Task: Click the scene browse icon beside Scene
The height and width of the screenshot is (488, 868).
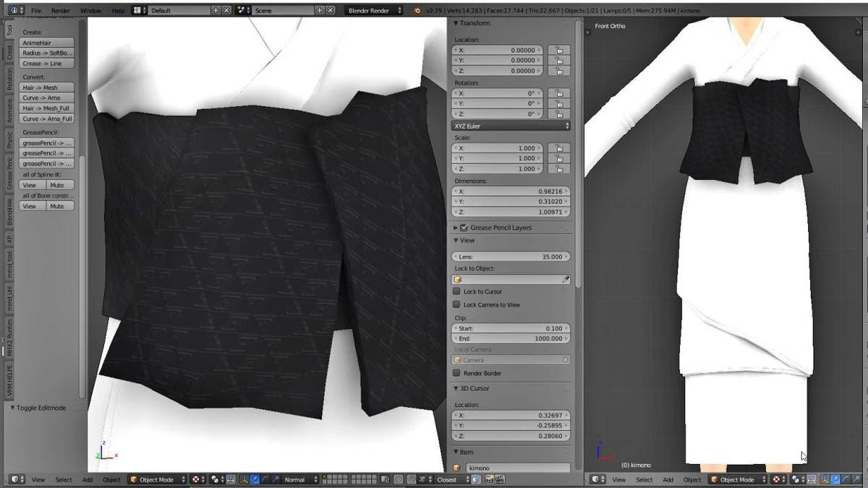Action: [x=244, y=11]
